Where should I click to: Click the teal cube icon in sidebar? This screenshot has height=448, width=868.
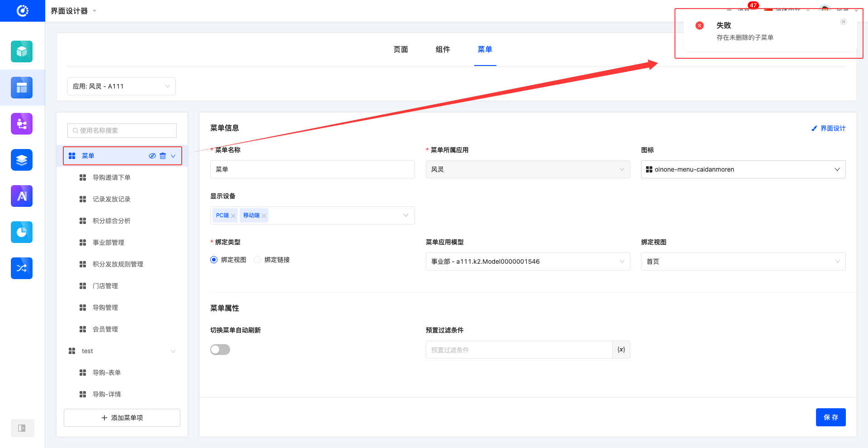click(x=22, y=51)
